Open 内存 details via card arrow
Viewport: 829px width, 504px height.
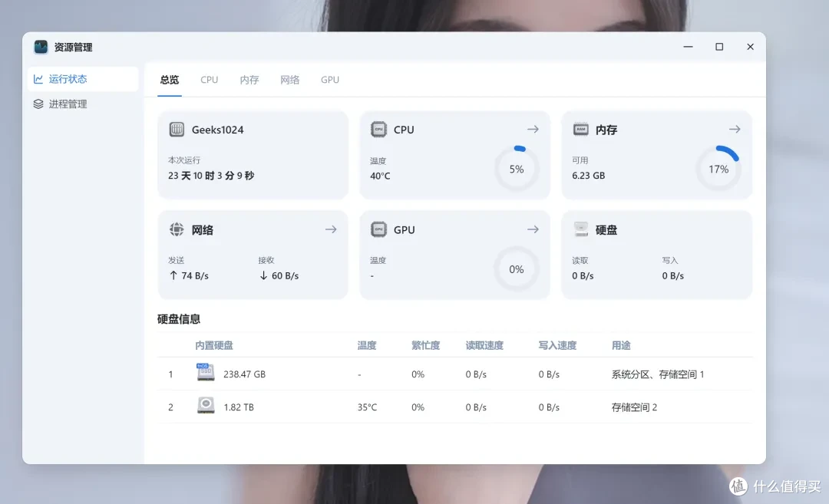pyautogui.click(x=735, y=130)
